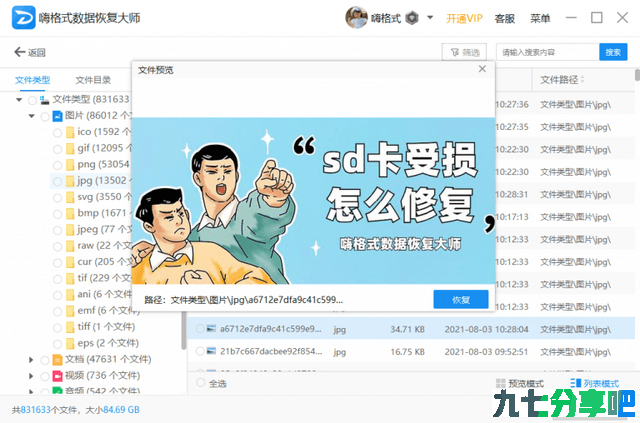Check the selector for file 21b7c667dacbee92f854

pos(200,351)
